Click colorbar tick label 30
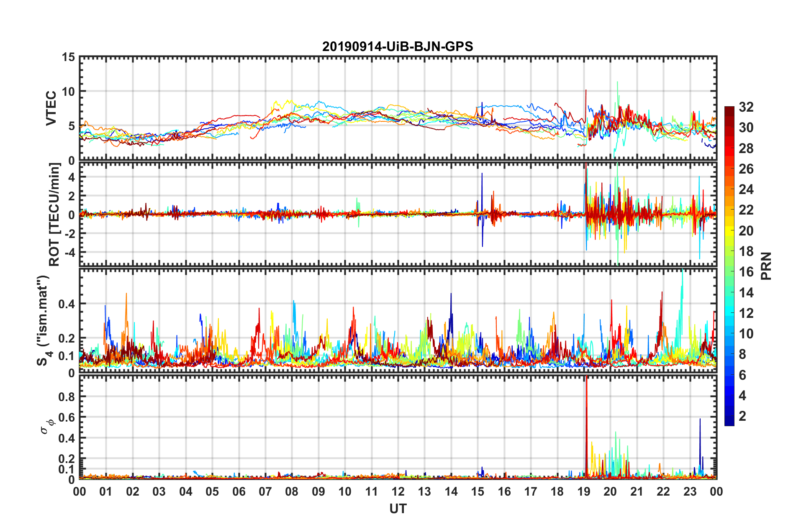 [746, 128]
